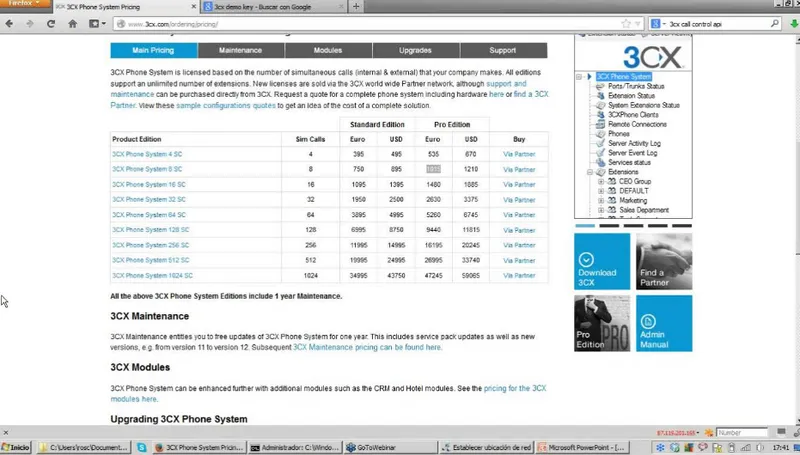Go back with the browser back arrow

point(9,23)
